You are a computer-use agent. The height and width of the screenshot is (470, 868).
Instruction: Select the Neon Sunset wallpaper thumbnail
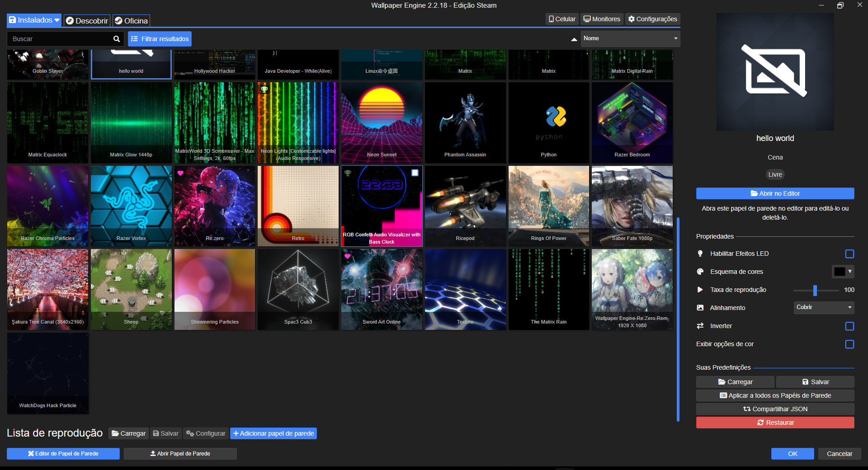click(382, 122)
